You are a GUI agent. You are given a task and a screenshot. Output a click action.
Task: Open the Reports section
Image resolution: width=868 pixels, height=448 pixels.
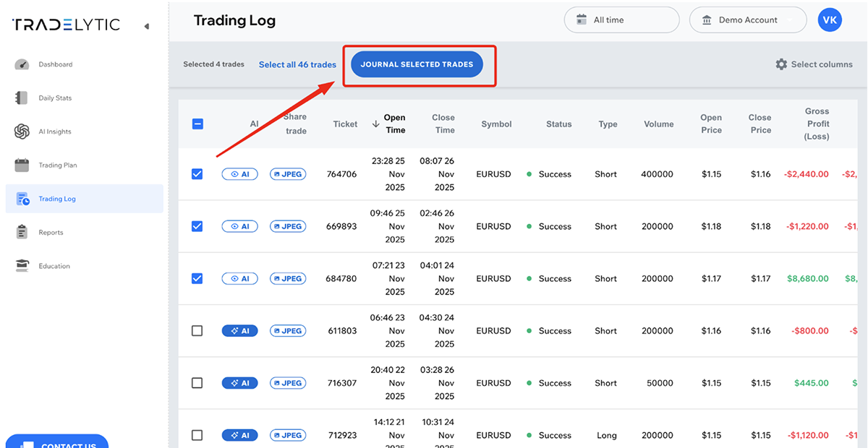[50, 232]
